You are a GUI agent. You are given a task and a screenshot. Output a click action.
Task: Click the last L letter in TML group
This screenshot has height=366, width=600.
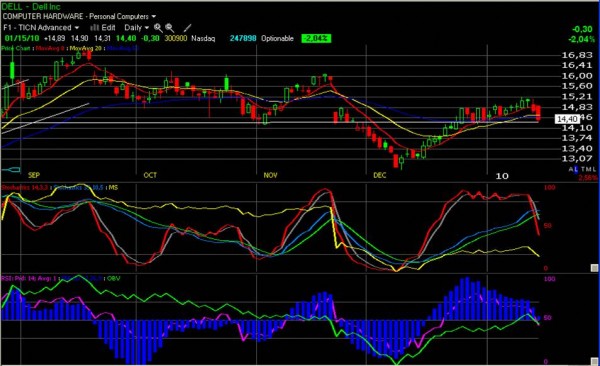[594, 169]
